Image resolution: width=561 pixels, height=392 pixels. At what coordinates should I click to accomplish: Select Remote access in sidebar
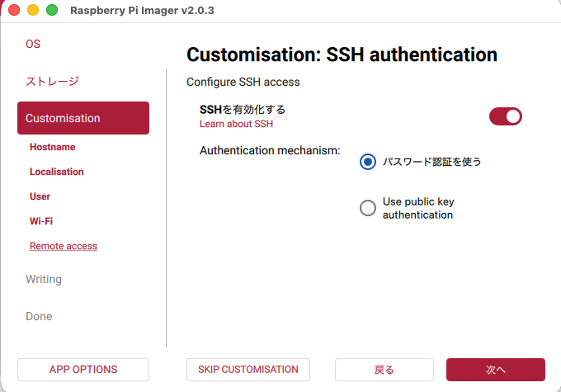pyautogui.click(x=64, y=246)
